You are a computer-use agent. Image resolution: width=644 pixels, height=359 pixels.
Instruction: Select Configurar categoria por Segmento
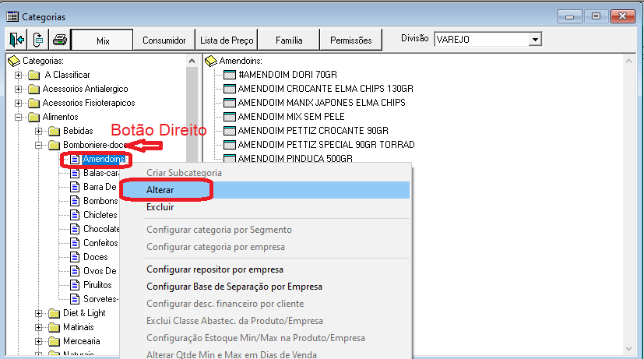tap(266, 230)
